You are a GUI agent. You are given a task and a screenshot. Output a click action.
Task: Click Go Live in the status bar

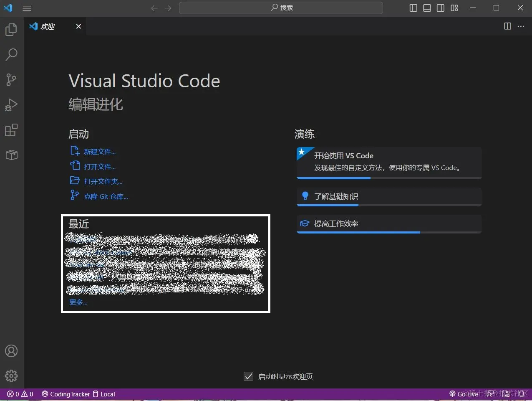(x=464, y=394)
